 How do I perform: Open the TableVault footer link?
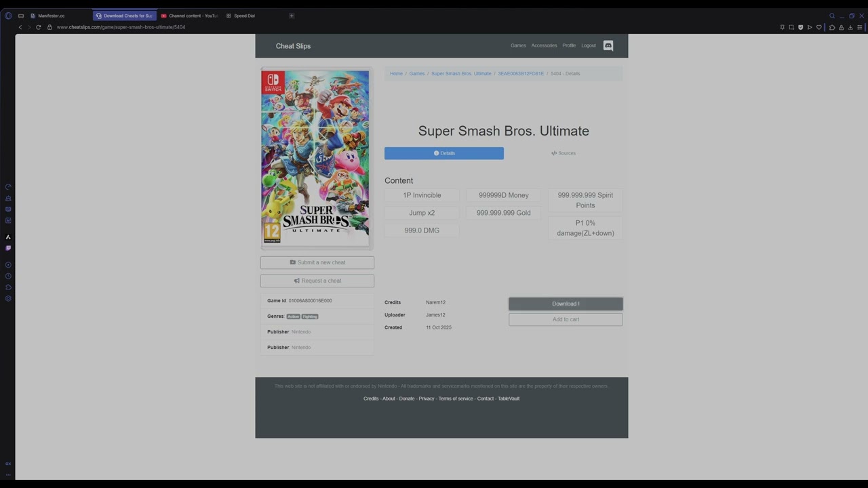509,399
